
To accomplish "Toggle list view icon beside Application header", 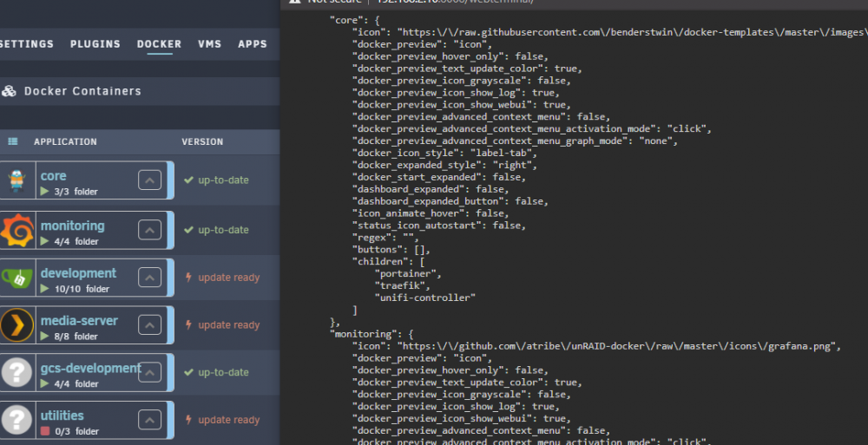I will [13, 141].
